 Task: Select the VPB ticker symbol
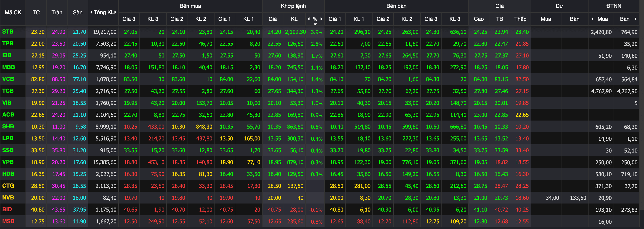pos(8,162)
